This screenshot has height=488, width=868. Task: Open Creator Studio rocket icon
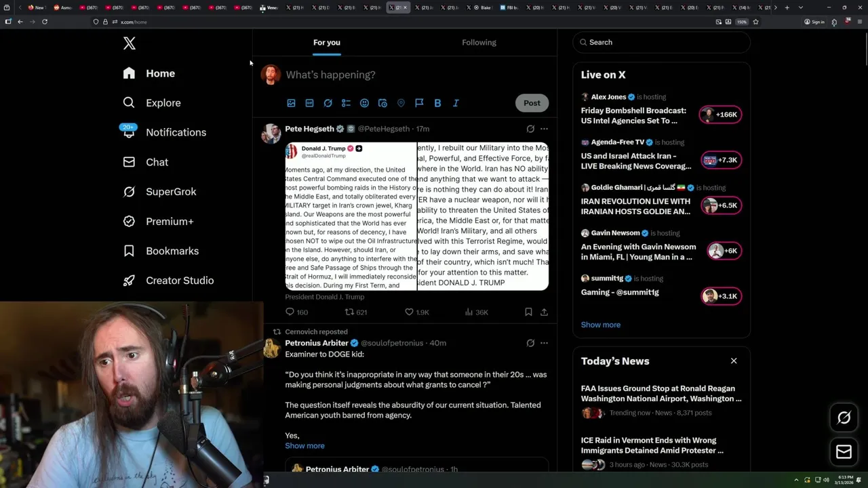(x=129, y=281)
